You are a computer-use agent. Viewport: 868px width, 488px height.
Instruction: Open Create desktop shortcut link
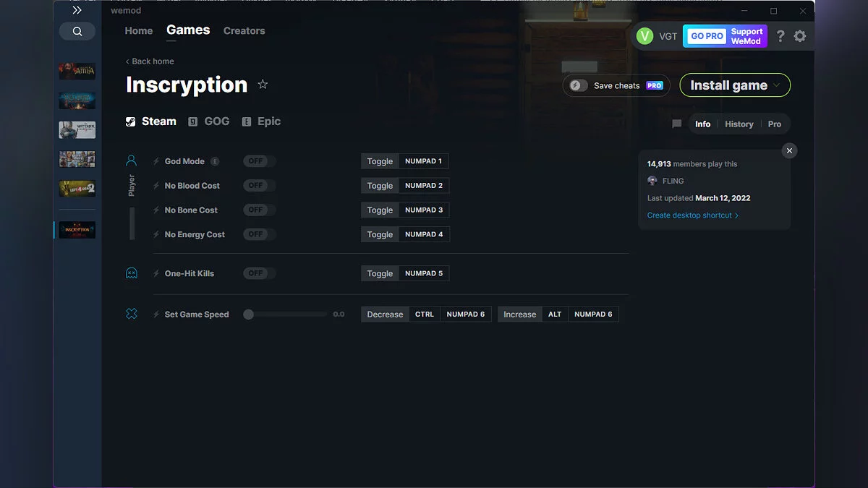(x=689, y=215)
